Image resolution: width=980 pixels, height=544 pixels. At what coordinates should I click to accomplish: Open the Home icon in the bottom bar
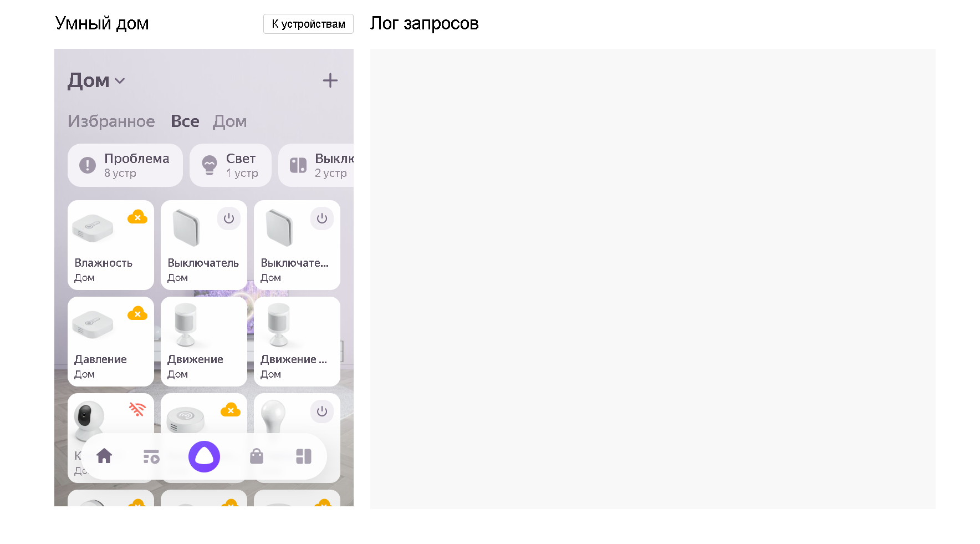point(104,456)
